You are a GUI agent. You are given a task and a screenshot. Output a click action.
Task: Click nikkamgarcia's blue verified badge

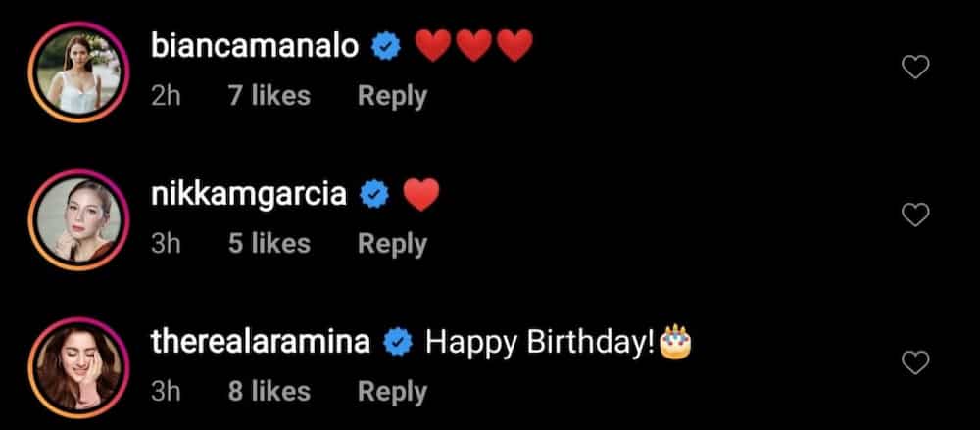coord(374,196)
